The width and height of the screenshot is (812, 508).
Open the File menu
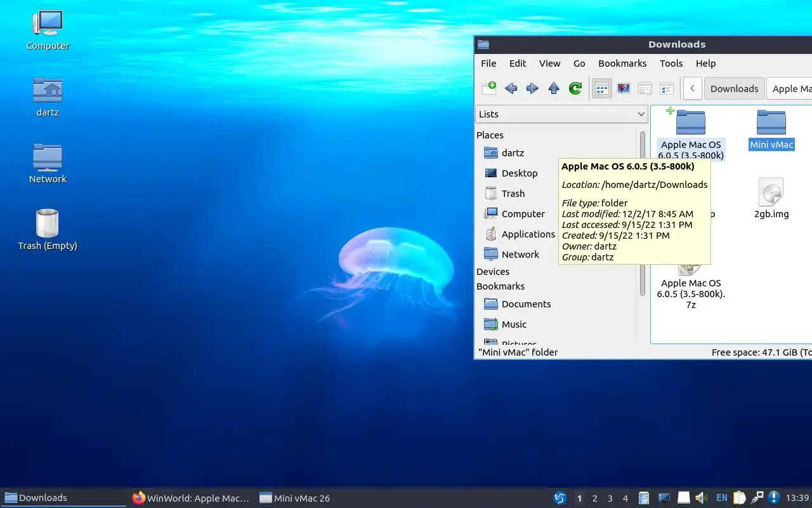coord(488,63)
